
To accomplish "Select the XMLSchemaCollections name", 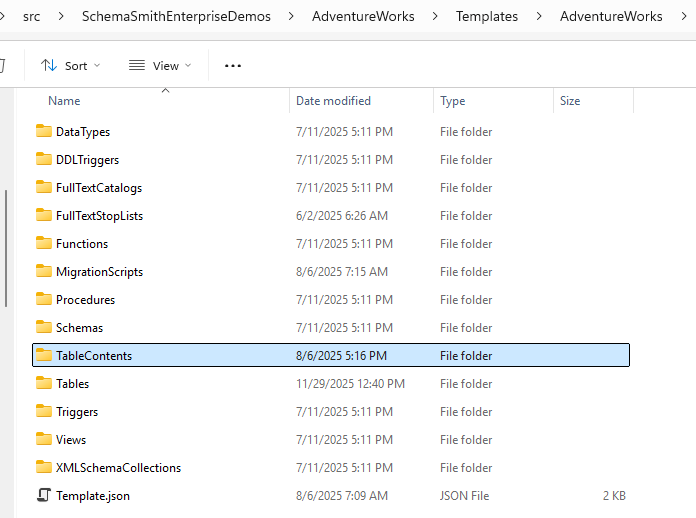I will pyautogui.click(x=119, y=467).
